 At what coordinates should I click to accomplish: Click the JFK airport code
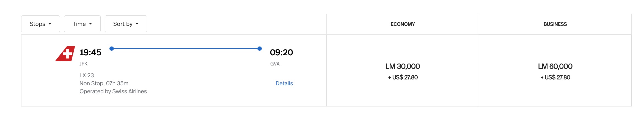click(83, 64)
